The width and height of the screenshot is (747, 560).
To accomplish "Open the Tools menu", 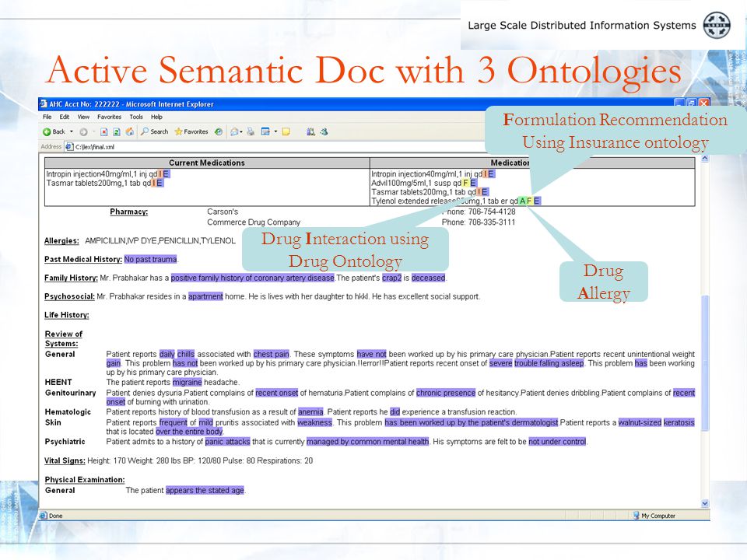I will click(x=136, y=117).
